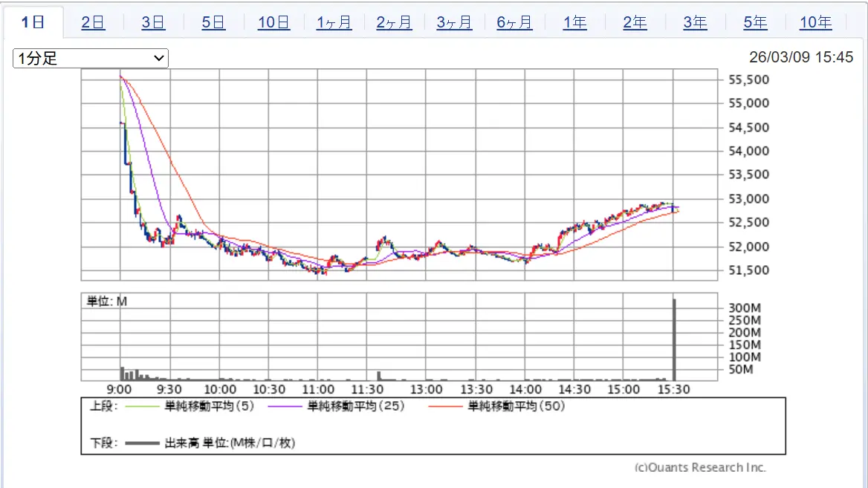Show the 5年 chart range

755,22
